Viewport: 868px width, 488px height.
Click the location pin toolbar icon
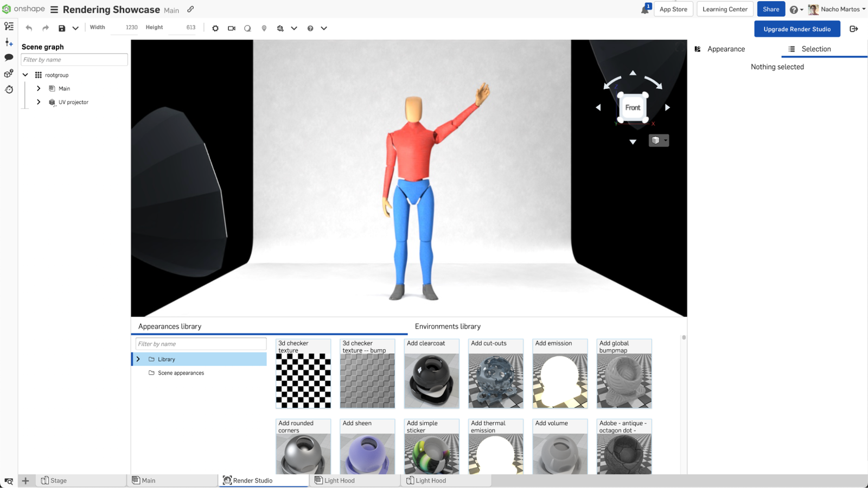coord(264,28)
